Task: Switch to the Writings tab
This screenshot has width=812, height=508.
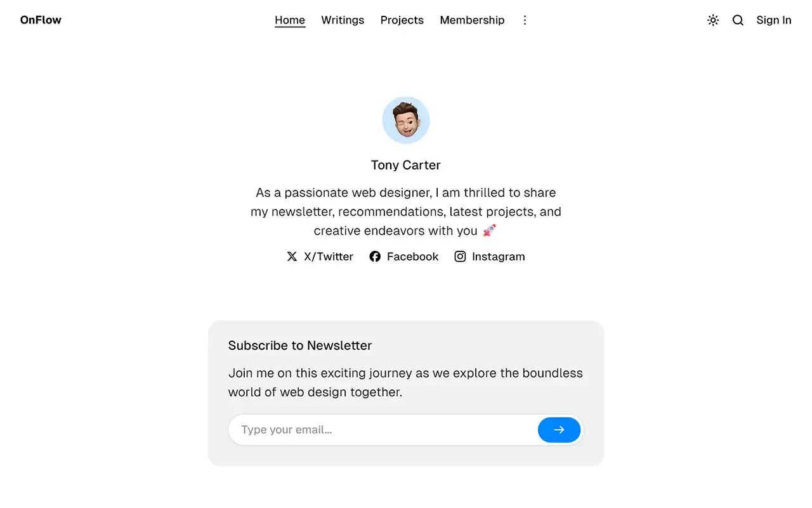Action: [343, 20]
